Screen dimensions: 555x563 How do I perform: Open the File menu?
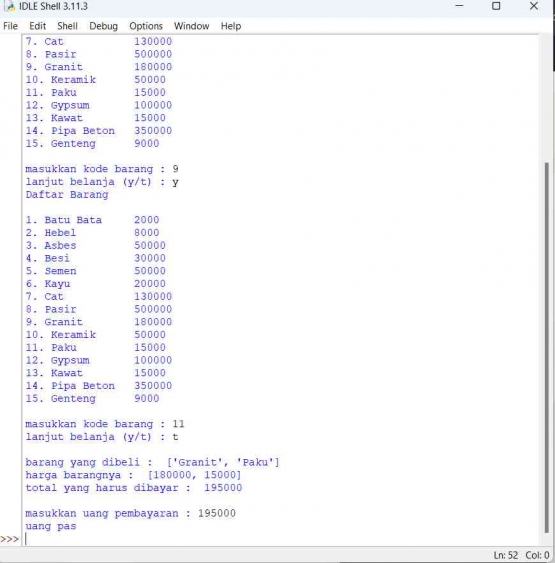click(x=10, y=26)
